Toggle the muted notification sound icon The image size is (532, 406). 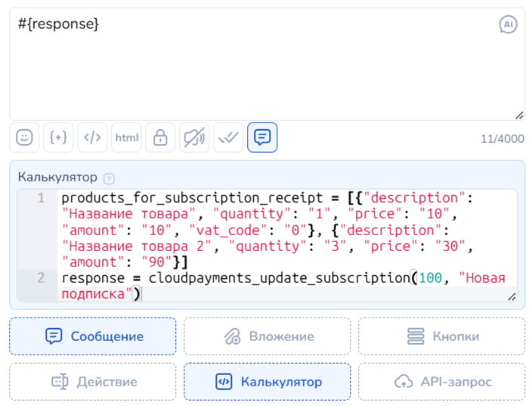coord(194,138)
